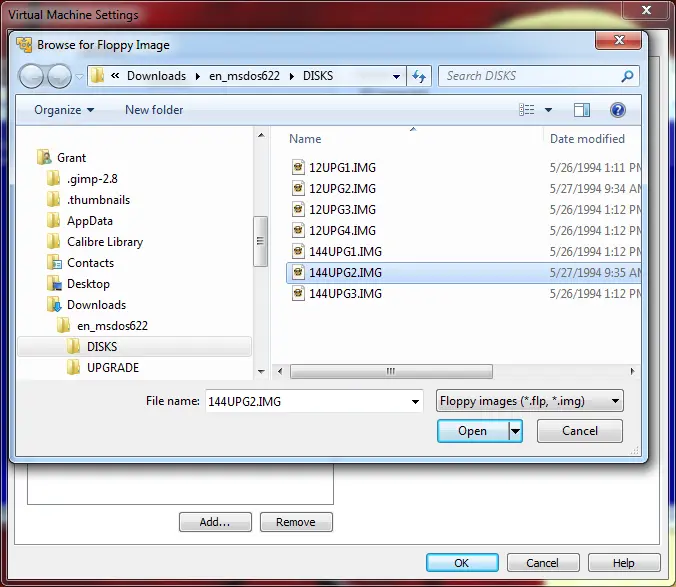The width and height of the screenshot is (676, 587).
Task: Click DISKS in the address breadcrumb
Action: click(318, 76)
